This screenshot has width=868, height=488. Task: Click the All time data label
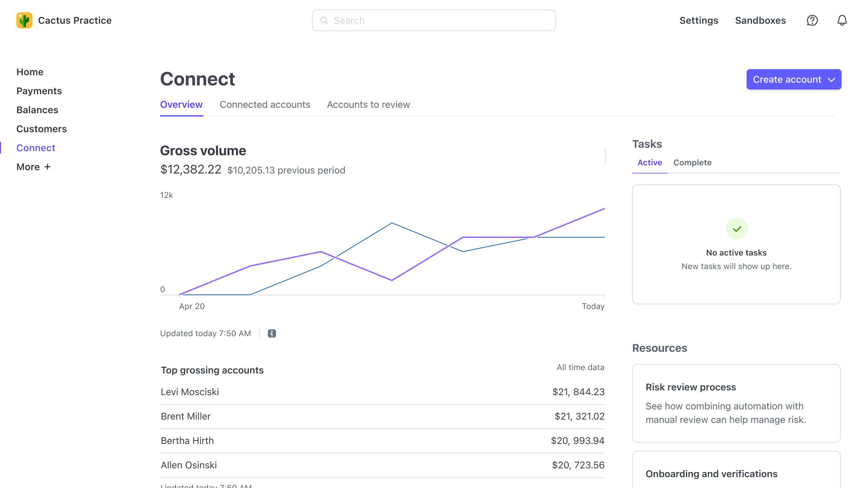click(x=580, y=367)
